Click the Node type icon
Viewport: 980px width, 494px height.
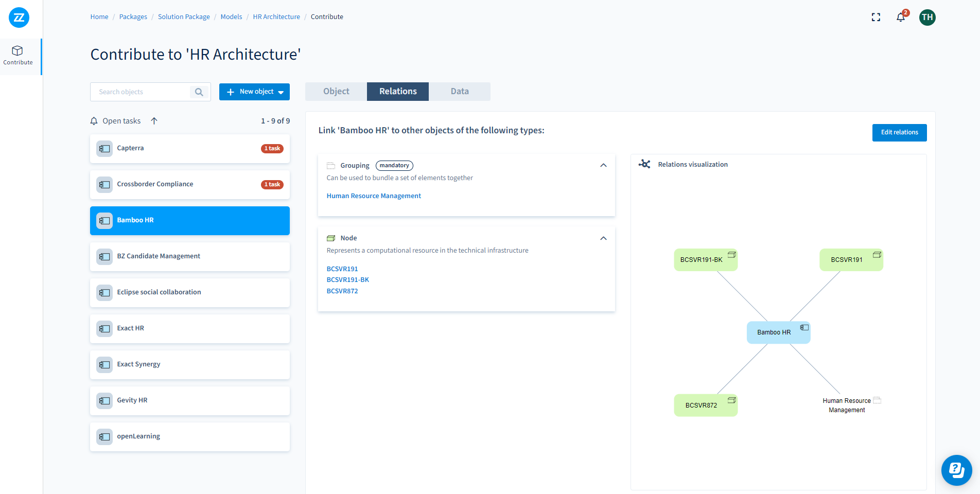(x=331, y=238)
